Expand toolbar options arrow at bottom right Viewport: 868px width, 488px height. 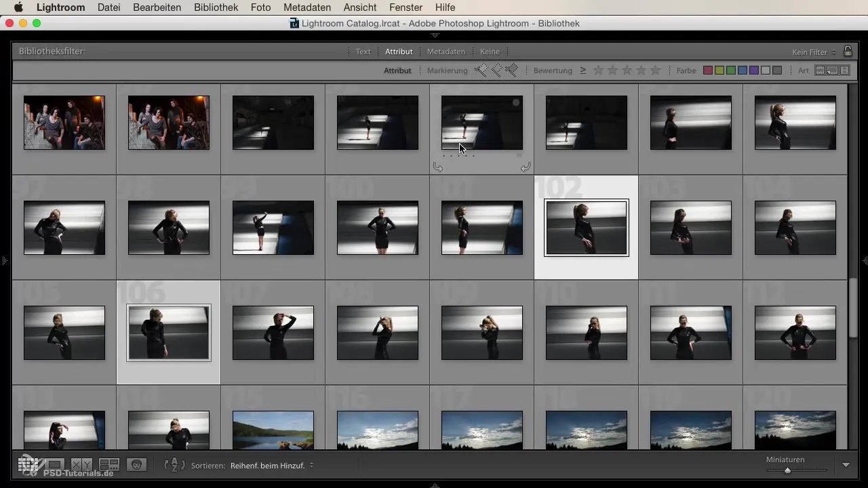click(846, 465)
